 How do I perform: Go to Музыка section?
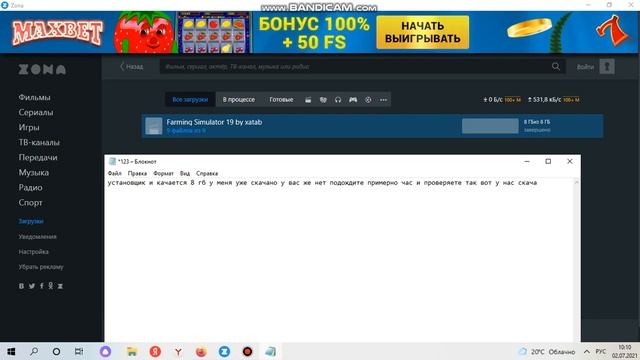(x=33, y=173)
